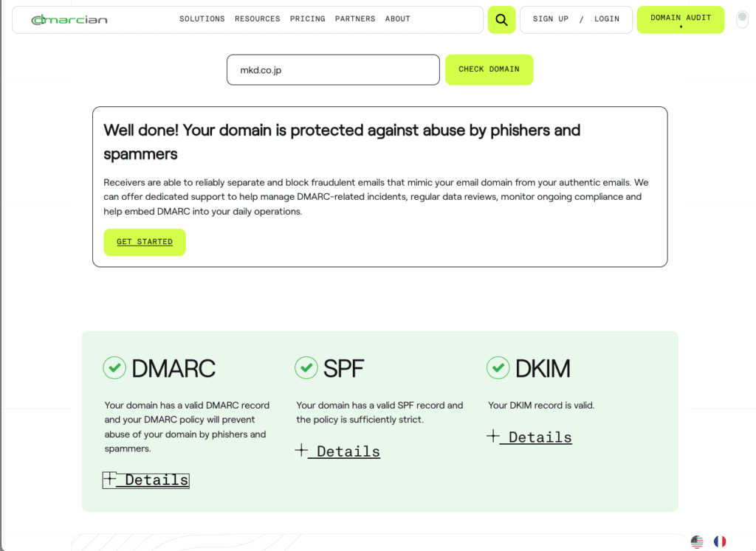The image size is (756, 551).
Task: Click the SPF green checkmark icon
Action: (306, 367)
